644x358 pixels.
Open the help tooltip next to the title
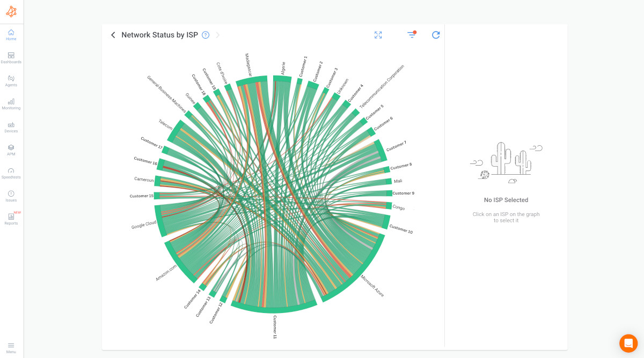[x=205, y=35]
